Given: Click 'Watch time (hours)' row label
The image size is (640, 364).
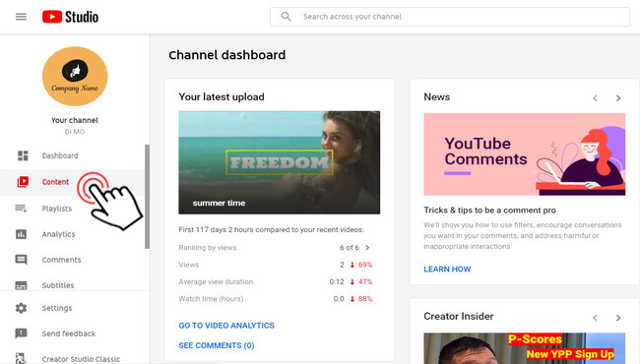Looking at the screenshot, I should point(211,299).
